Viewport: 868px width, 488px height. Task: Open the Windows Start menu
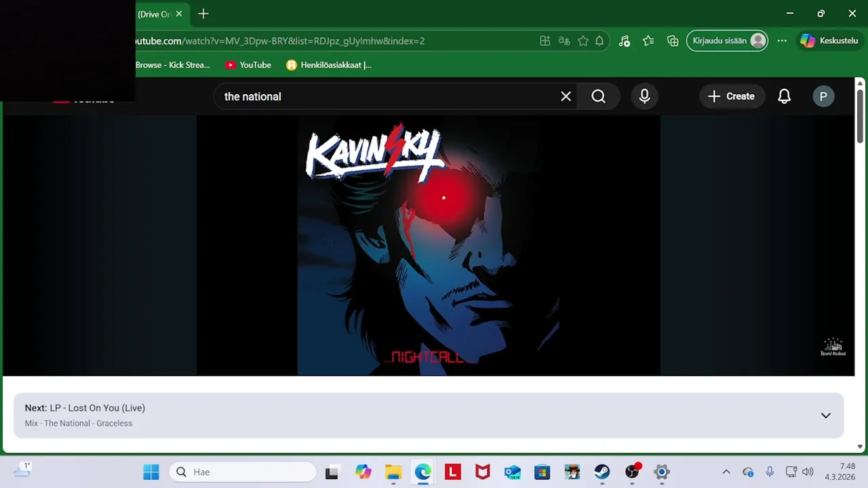pyautogui.click(x=151, y=472)
